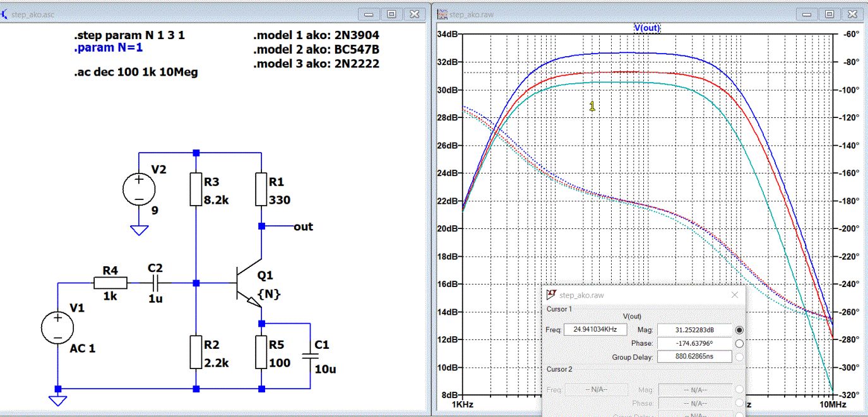Image resolution: width=868 pixels, height=417 pixels.
Task: Click the step_ako.asc window title icon
Action: tap(4, 13)
